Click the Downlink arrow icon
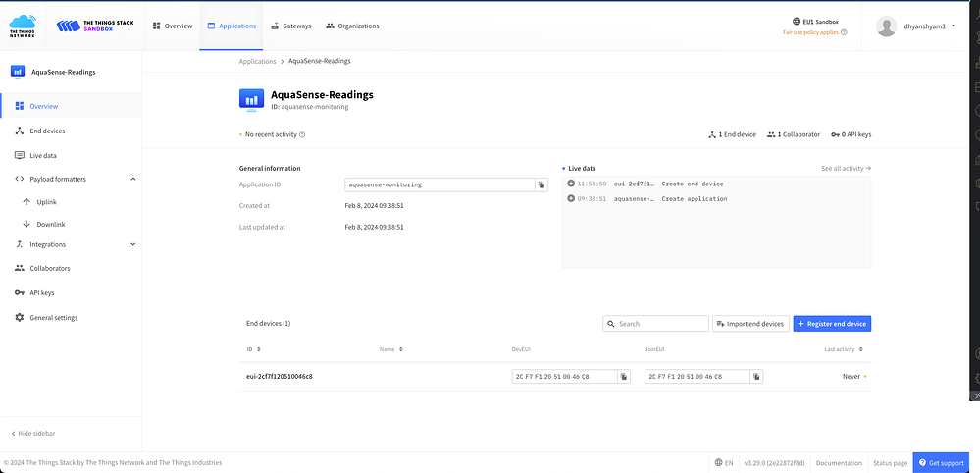 [x=26, y=224]
